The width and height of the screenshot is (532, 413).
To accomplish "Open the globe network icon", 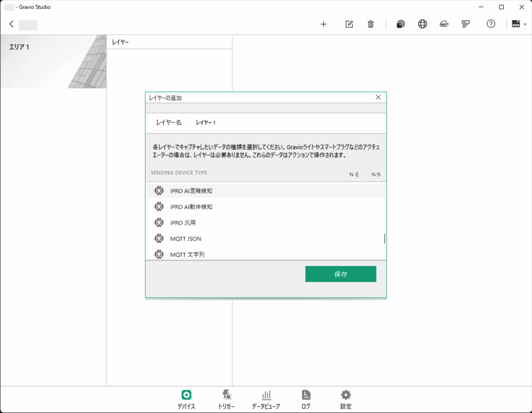I will [422, 24].
